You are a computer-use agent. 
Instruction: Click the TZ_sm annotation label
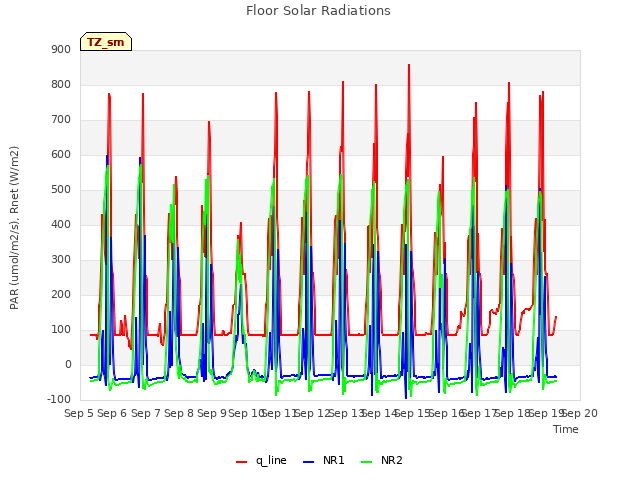[x=106, y=42]
